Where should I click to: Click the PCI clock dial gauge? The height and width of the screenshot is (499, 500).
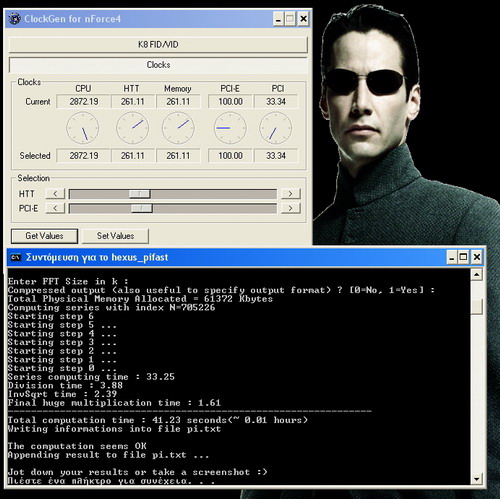[x=276, y=128]
